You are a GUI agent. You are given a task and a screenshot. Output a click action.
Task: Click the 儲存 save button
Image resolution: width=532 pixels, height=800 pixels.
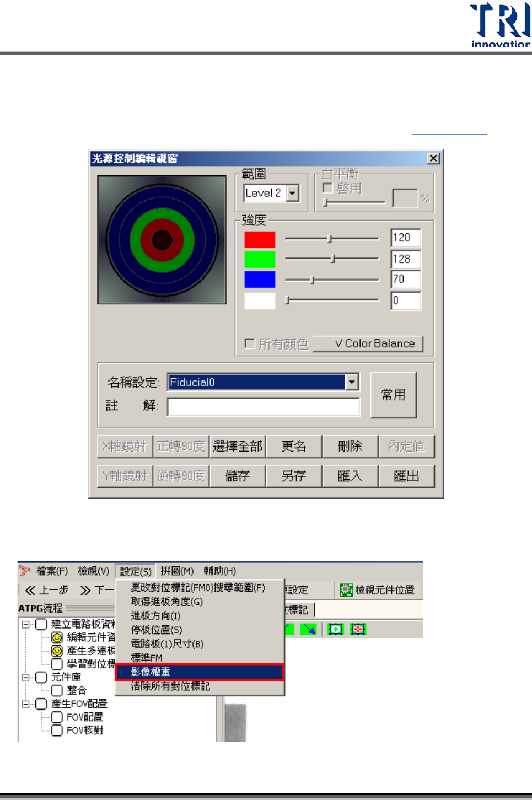click(x=238, y=476)
